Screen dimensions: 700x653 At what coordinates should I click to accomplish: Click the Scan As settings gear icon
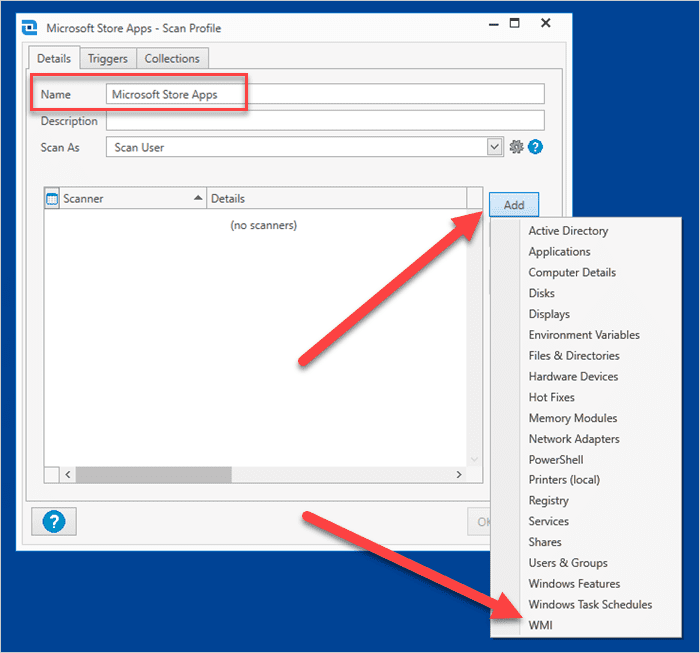(x=516, y=147)
